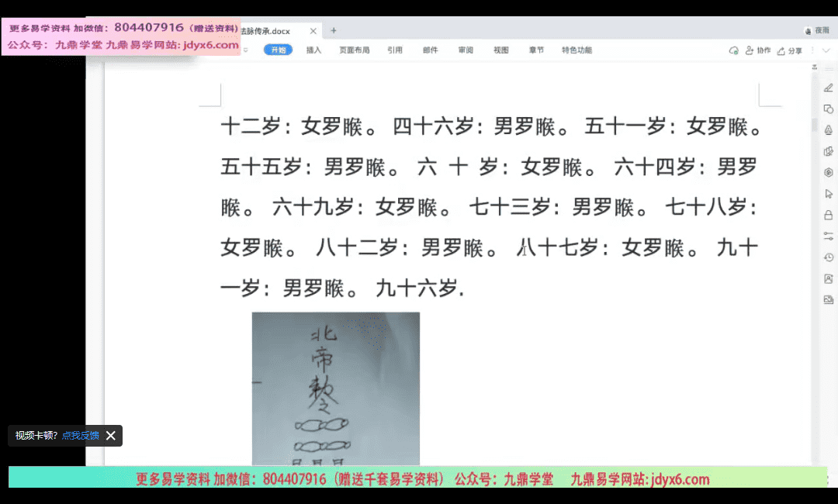Click the embedded 北帝 talisman image
Viewport: 838px width, 504px height.
point(335,388)
